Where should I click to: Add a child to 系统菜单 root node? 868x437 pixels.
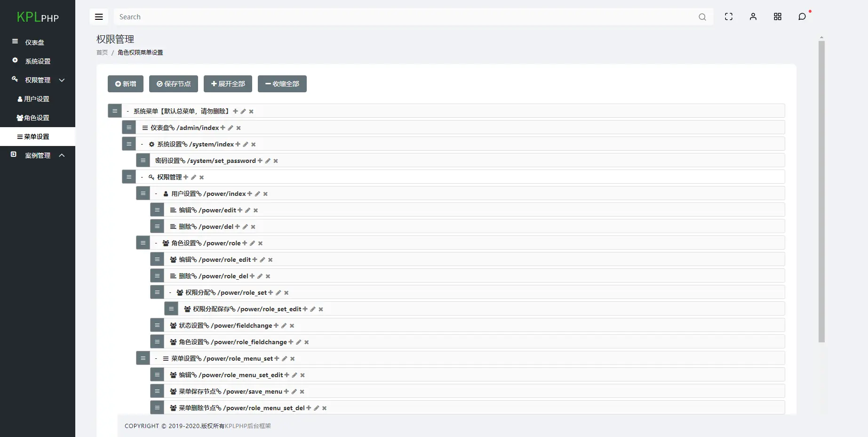point(236,111)
